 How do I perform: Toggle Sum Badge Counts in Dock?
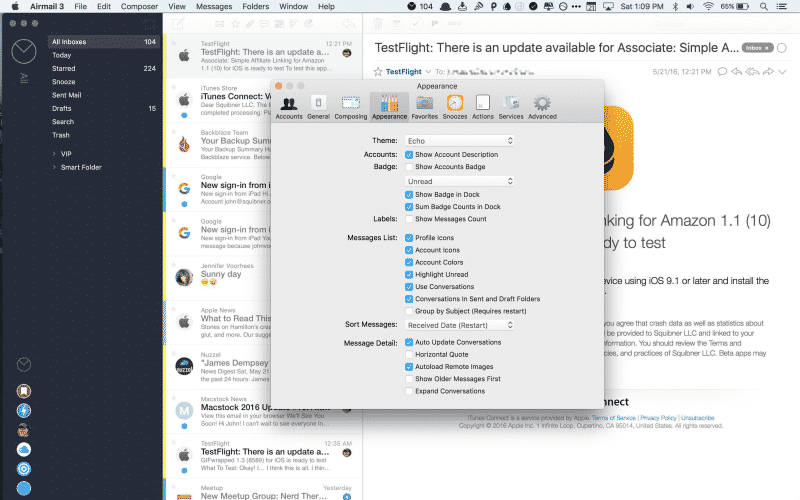click(x=409, y=207)
